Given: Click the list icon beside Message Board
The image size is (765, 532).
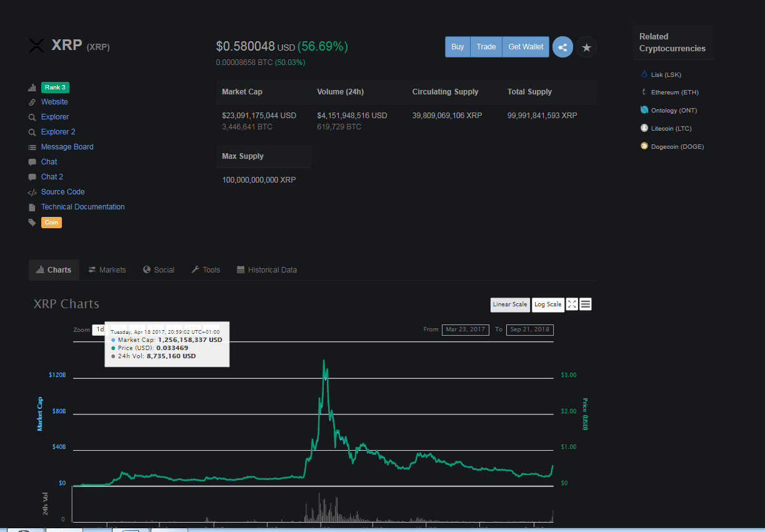Looking at the screenshot, I should (x=32, y=147).
